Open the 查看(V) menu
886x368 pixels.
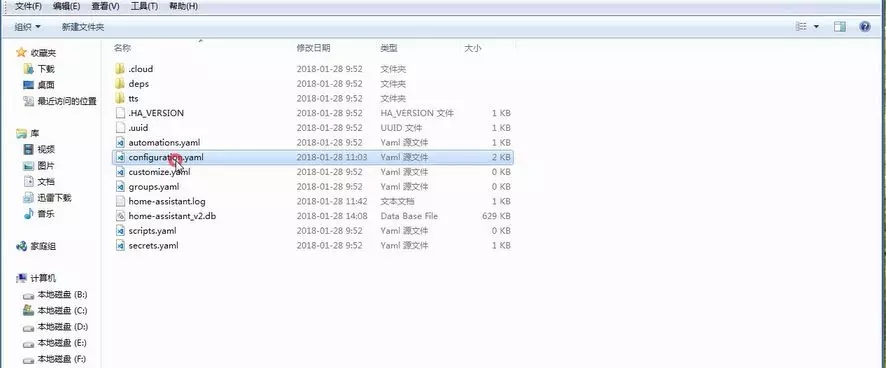pos(105,6)
